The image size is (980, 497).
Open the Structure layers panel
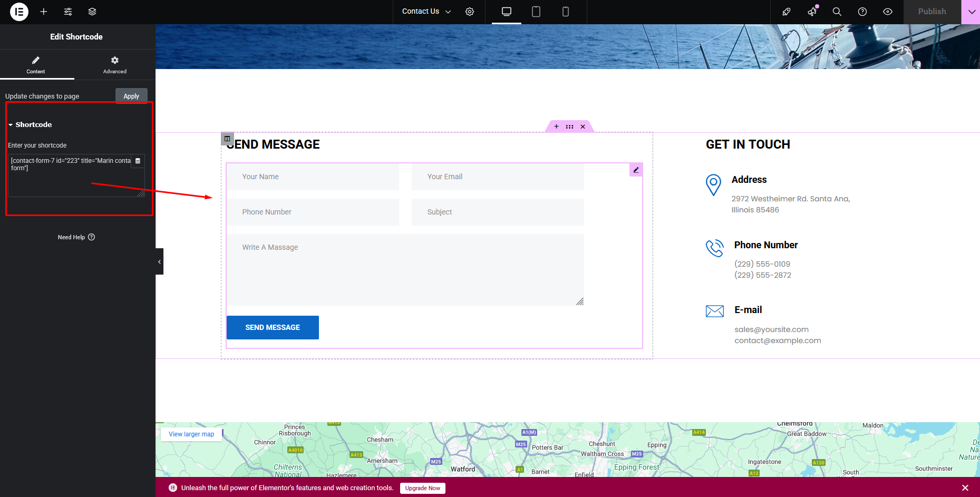92,12
